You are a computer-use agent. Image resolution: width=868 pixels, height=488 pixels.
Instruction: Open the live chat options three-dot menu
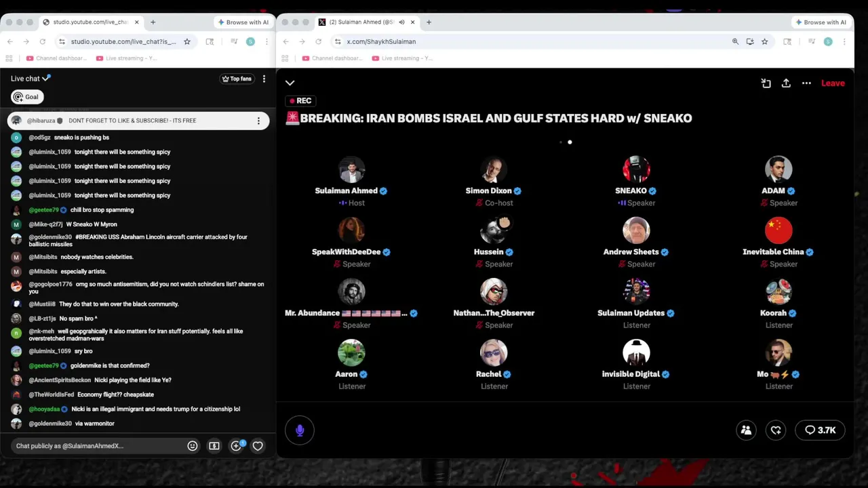264,79
